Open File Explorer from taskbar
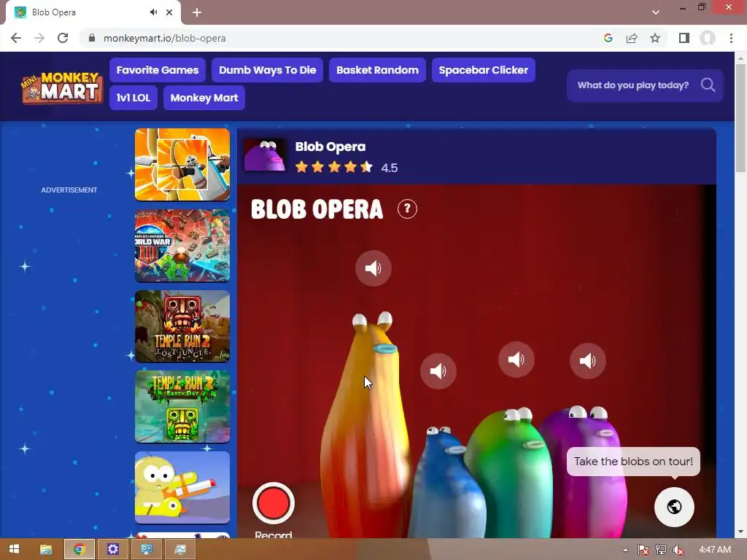 click(x=46, y=549)
